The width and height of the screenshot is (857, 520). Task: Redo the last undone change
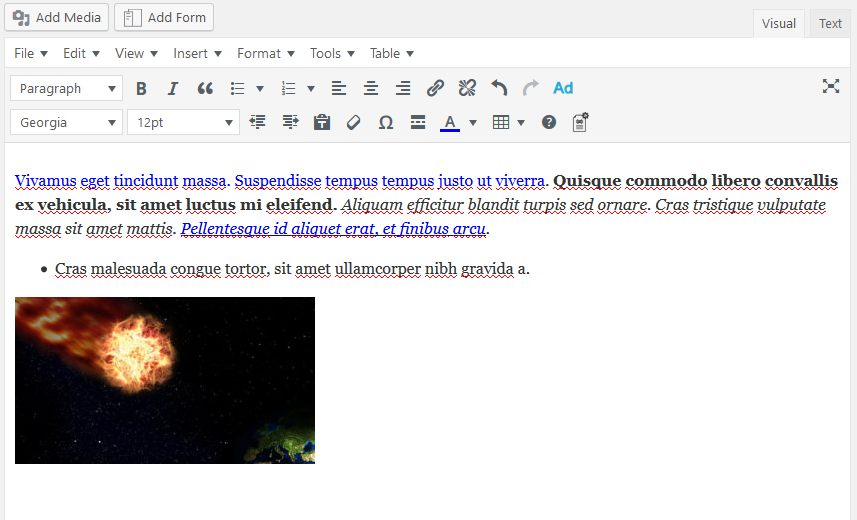(x=531, y=88)
